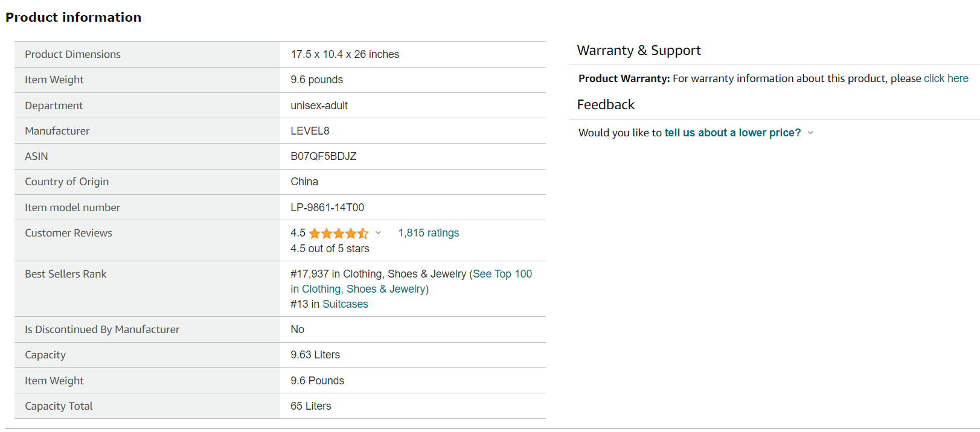The image size is (980, 432).
Task: Select the ASIN value B07QF5BDJZ
Action: click(323, 156)
